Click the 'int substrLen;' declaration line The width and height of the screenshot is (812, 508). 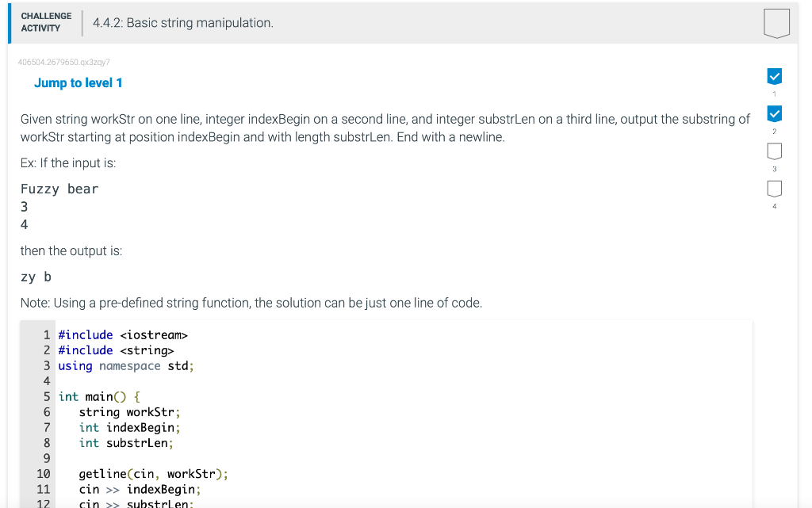(126, 443)
